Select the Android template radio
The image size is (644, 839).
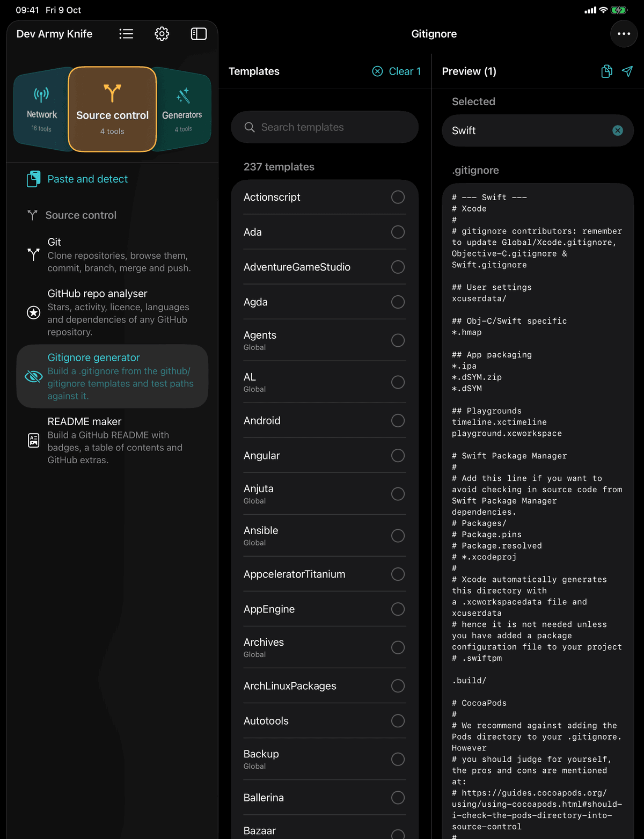398,420
